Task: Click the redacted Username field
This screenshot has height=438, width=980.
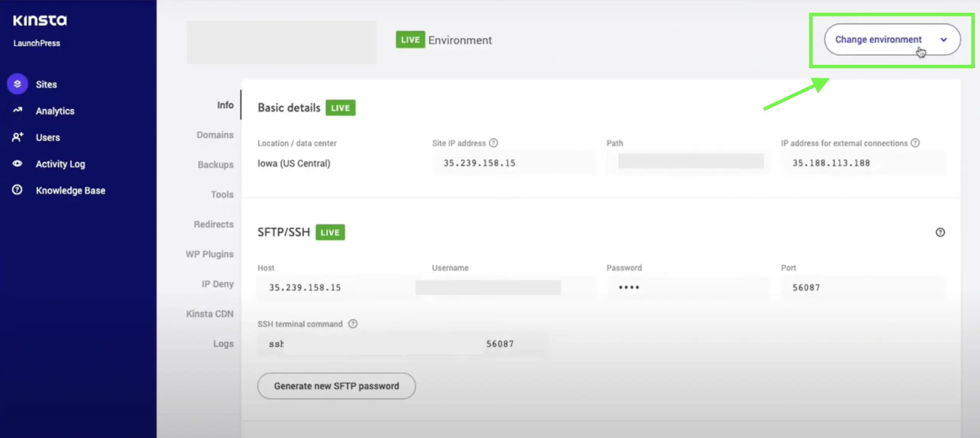Action: pos(488,287)
